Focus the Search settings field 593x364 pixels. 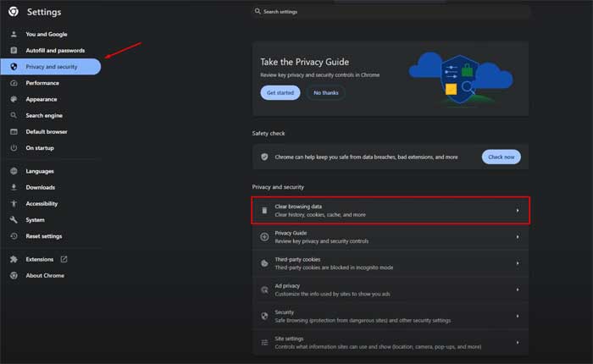click(x=390, y=12)
